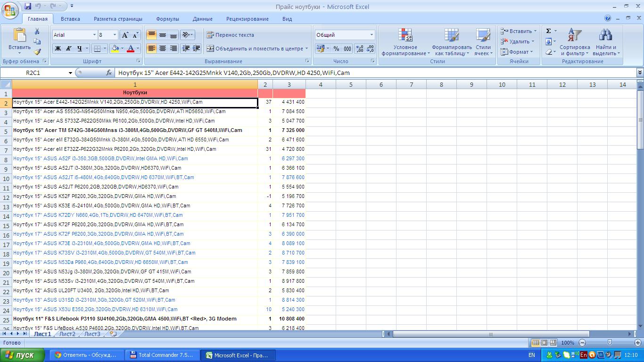Toggle italic К formatting
This screenshot has height=362, width=644.
pos(68,48)
